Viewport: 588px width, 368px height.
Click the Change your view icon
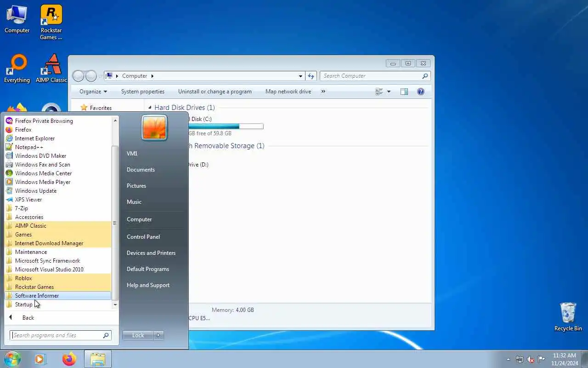coord(379,92)
